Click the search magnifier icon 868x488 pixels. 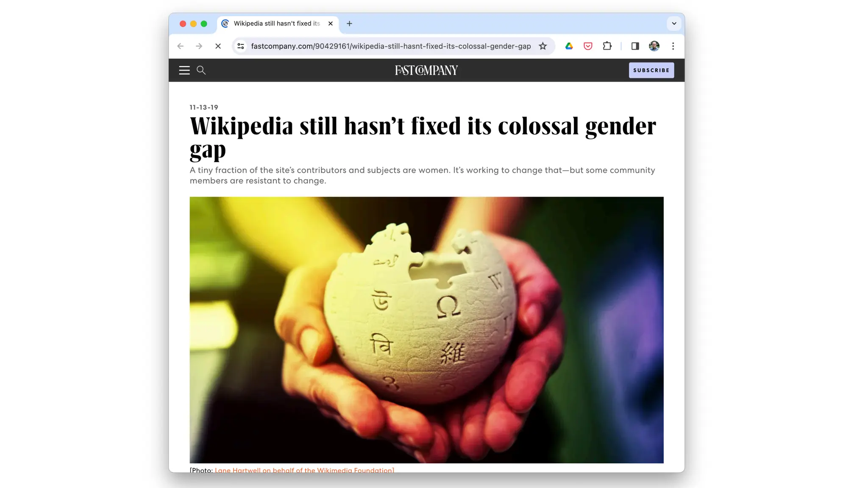pyautogui.click(x=201, y=70)
